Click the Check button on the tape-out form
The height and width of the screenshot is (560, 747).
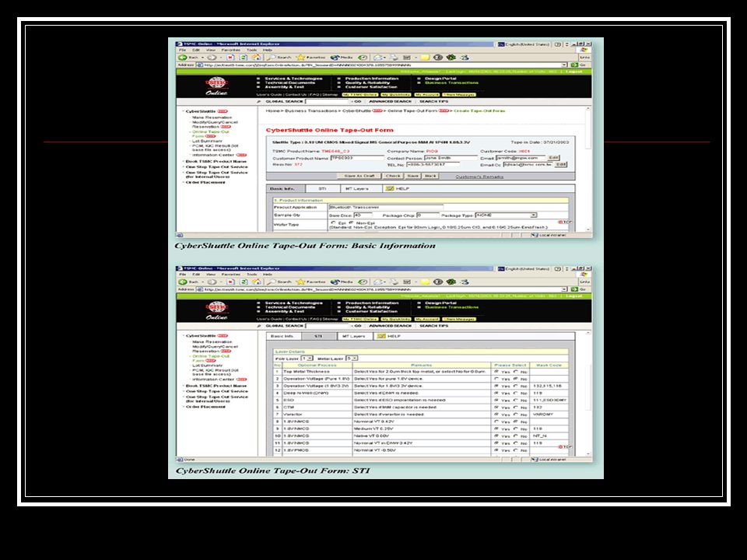point(393,176)
